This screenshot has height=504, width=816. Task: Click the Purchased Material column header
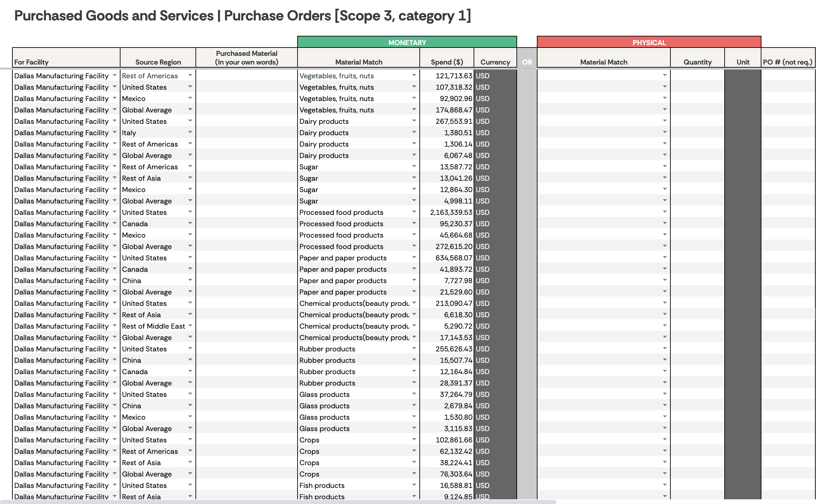tap(246, 58)
